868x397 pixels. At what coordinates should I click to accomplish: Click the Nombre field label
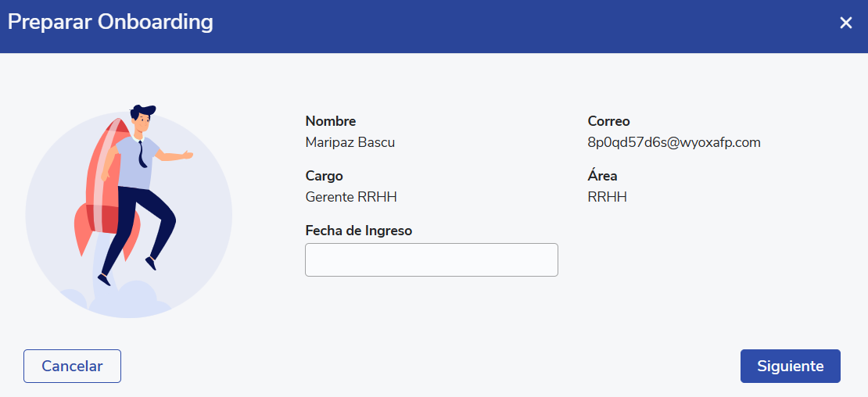click(330, 121)
